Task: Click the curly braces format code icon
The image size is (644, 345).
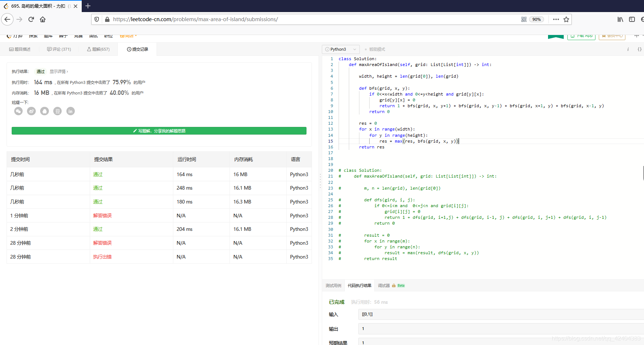Action: tap(640, 49)
